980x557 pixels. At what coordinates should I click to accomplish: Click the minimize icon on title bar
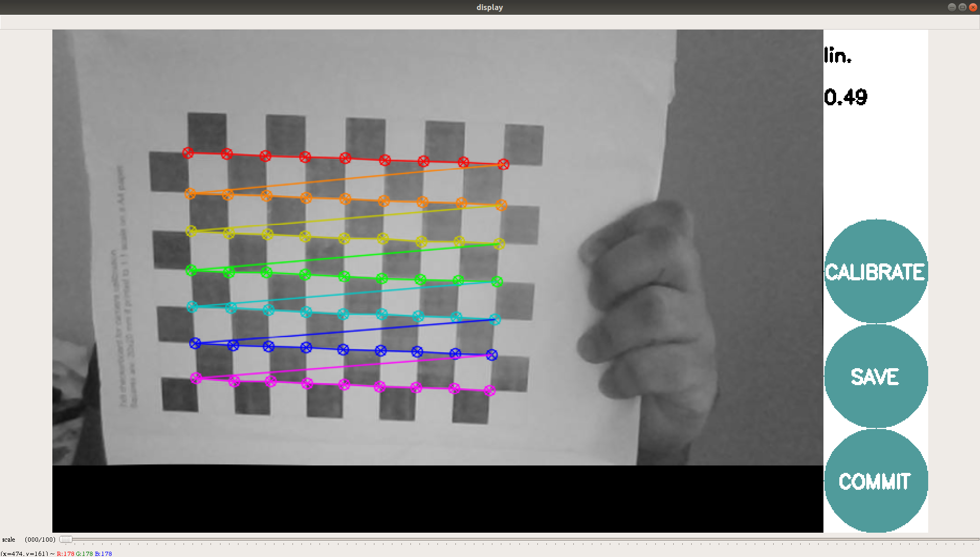951,7
